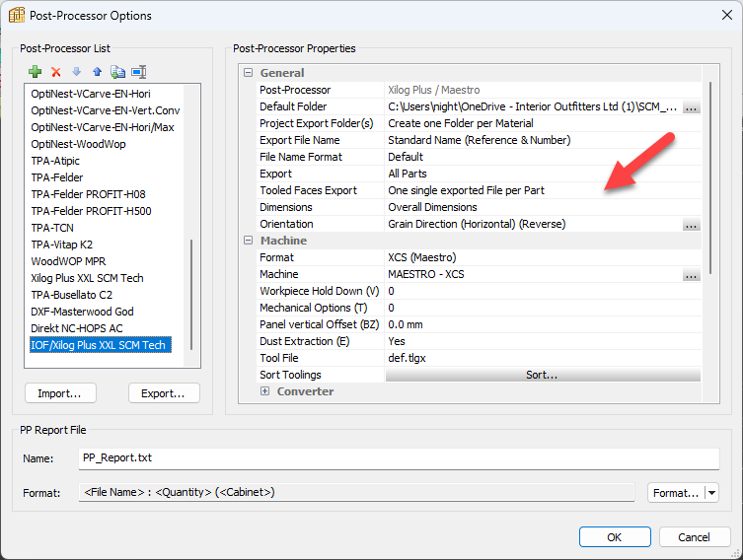This screenshot has width=743, height=560.
Task: Select TPA-Vitap K2 post-processor
Action: pyautogui.click(x=61, y=245)
